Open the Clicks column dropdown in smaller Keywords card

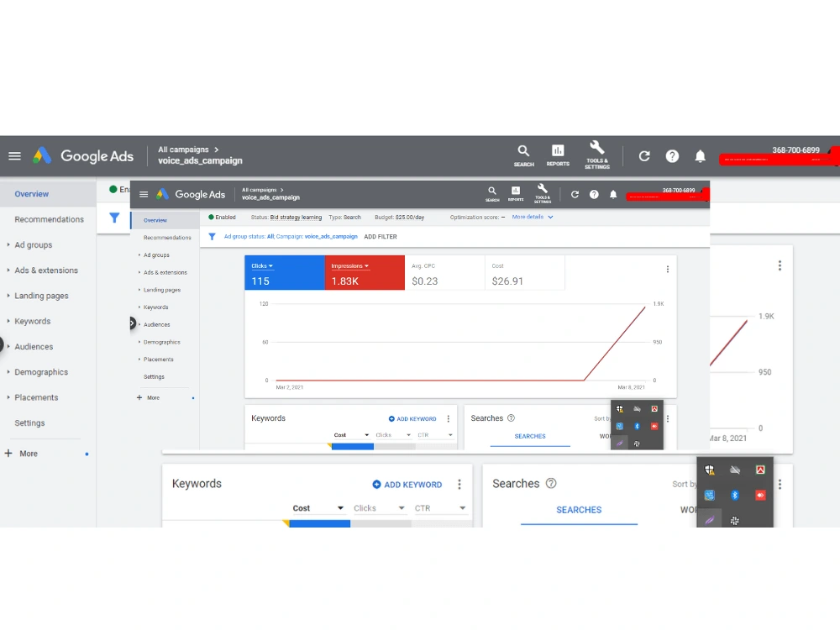point(393,435)
